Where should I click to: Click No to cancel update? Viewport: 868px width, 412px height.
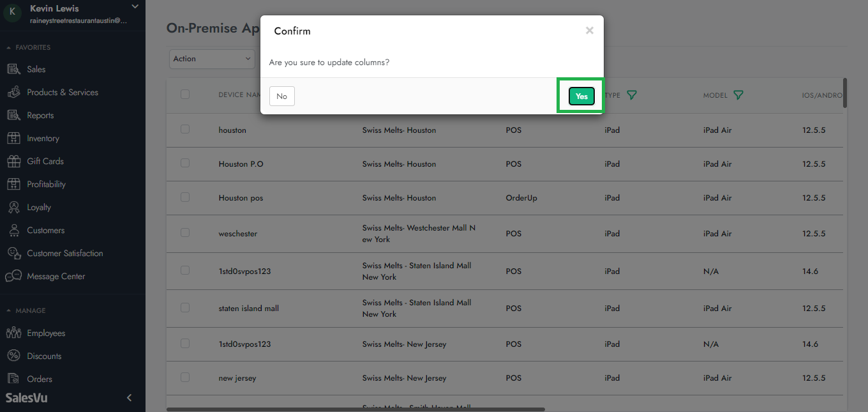tap(281, 96)
